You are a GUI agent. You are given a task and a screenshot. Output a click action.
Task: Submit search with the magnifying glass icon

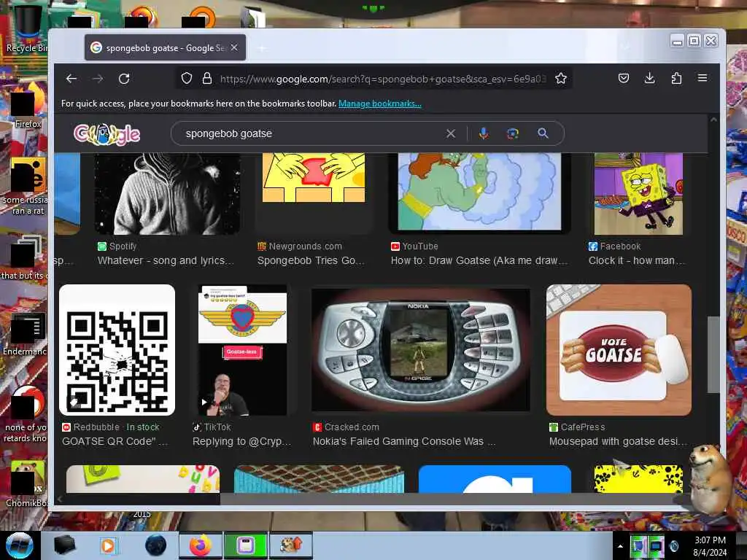click(x=543, y=133)
